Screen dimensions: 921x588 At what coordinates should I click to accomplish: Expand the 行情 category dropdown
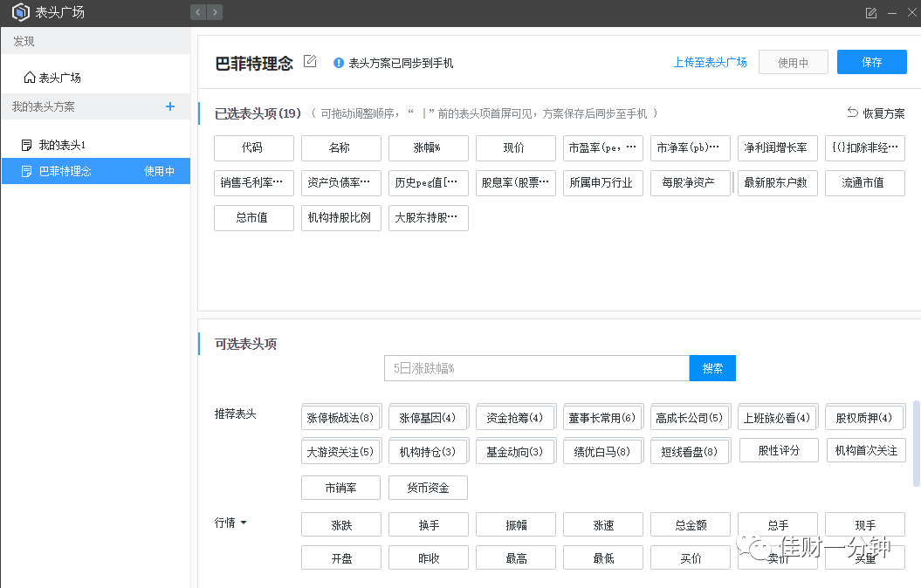[244, 523]
